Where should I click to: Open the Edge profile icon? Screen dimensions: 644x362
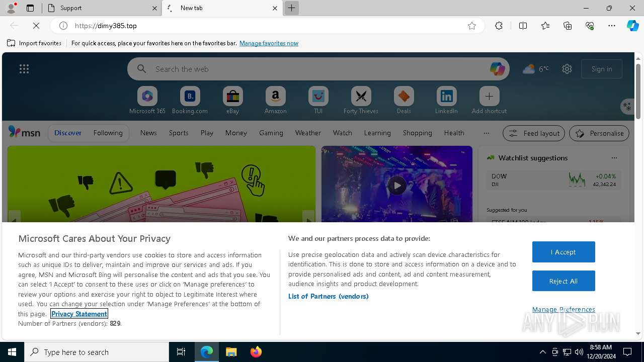click(x=11, y=8)
